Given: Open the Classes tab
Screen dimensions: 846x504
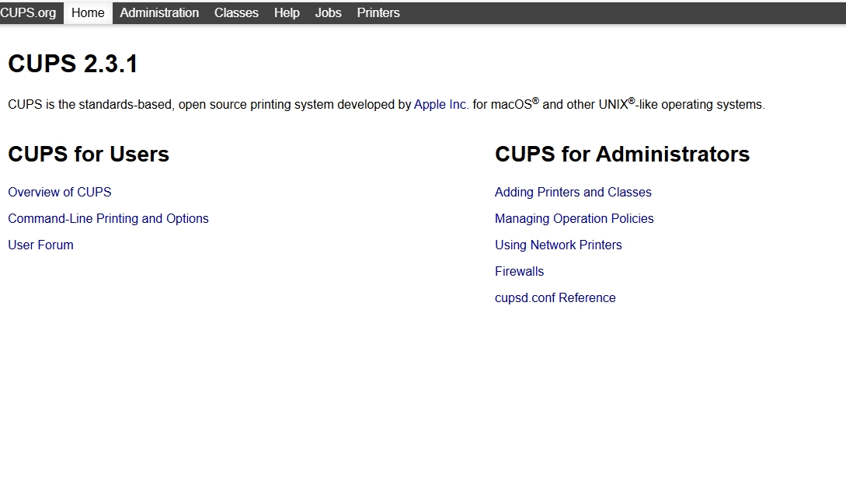Looking at the screenshot, I should coord(236,13).
